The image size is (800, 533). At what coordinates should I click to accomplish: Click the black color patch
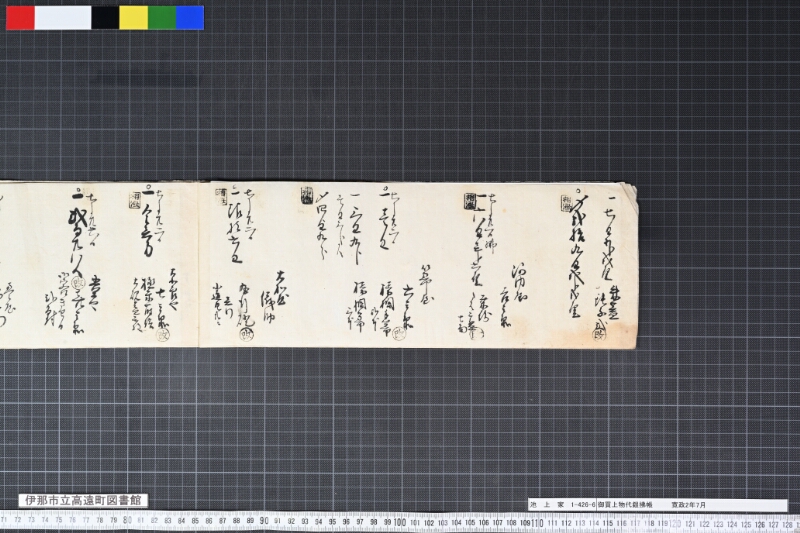click(105, 17)
